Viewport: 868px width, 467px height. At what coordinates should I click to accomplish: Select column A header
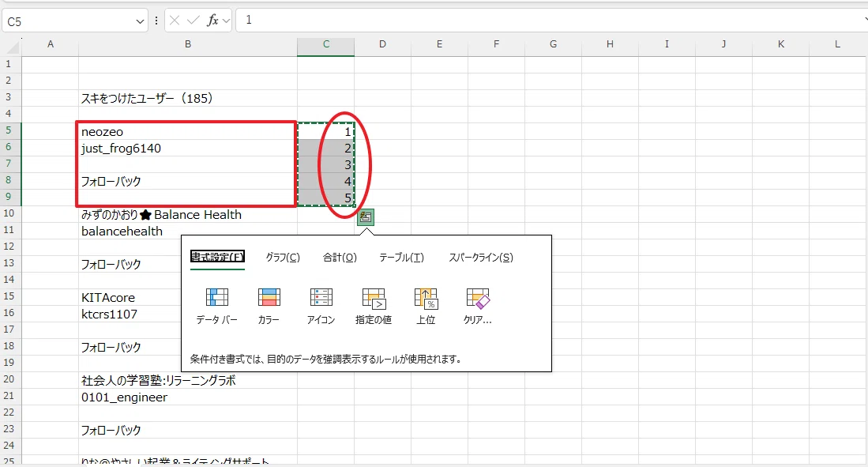pyautogui.click(x=51, y=44)
